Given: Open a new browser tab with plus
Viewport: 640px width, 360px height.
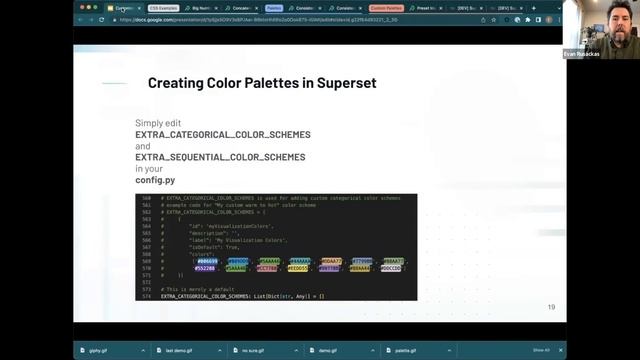Looking at the screenshot, I should click(533, 8).
